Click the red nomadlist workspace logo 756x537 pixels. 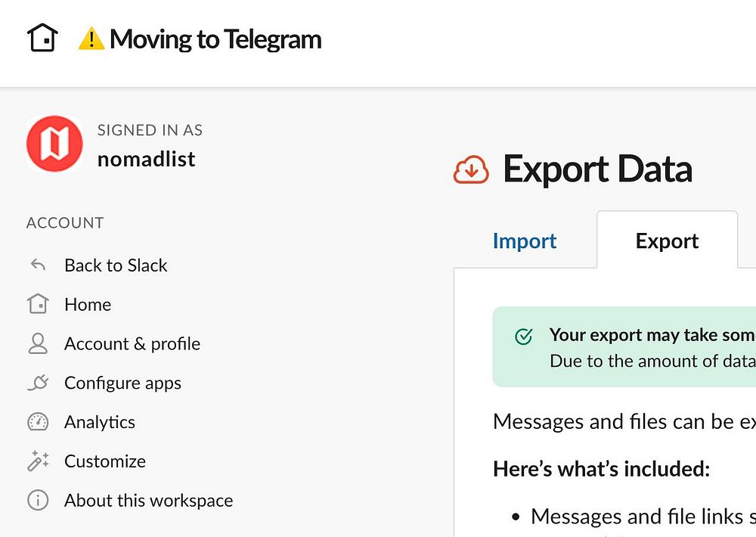pyautogui.click(x=54, y=144)
